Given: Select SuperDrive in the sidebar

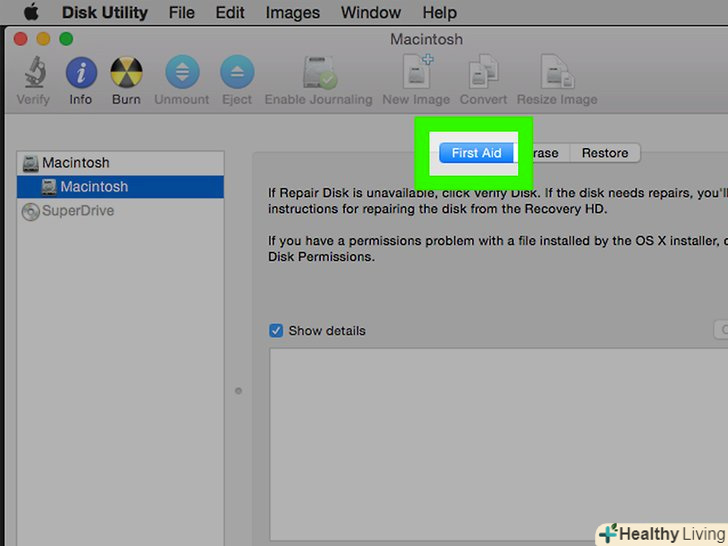Looking at the screenshot, I should click(x=120, y=211).
